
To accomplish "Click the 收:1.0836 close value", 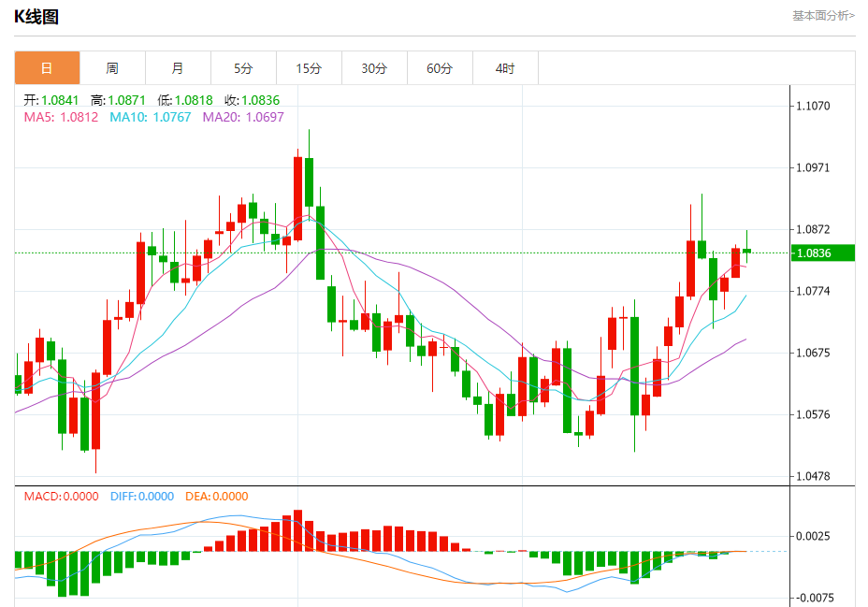I will [252, 100].
